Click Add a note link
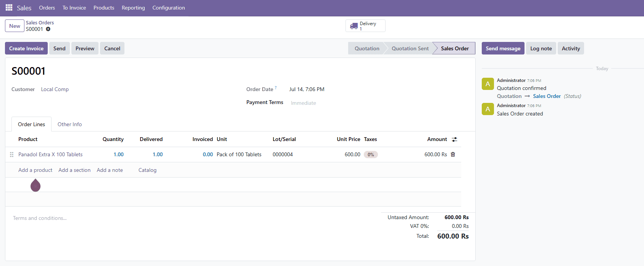Image resolution: width=644 pixels, height=266 pixels. point(110,170)
